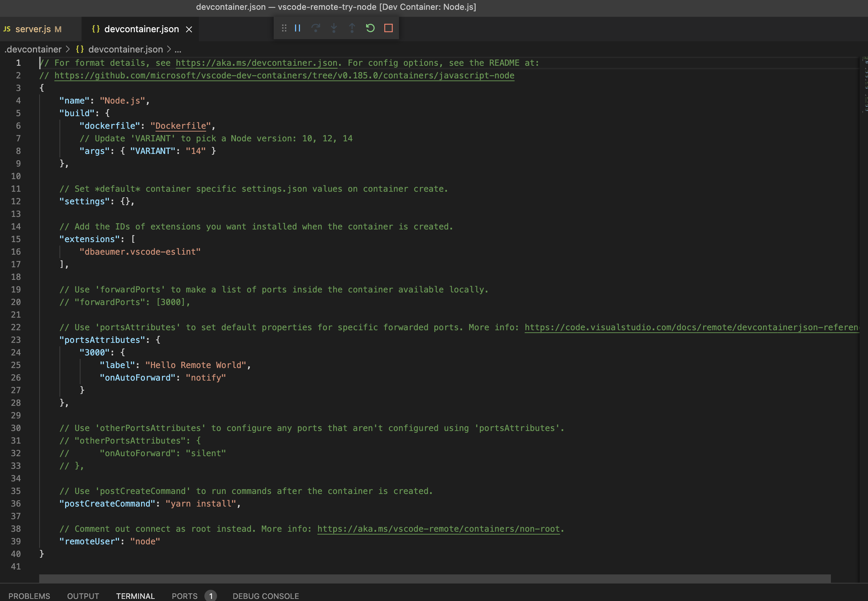Open devcontainer.json breadcrumb dropdown
Screen dimensions: 868x601
coord(125,49)
